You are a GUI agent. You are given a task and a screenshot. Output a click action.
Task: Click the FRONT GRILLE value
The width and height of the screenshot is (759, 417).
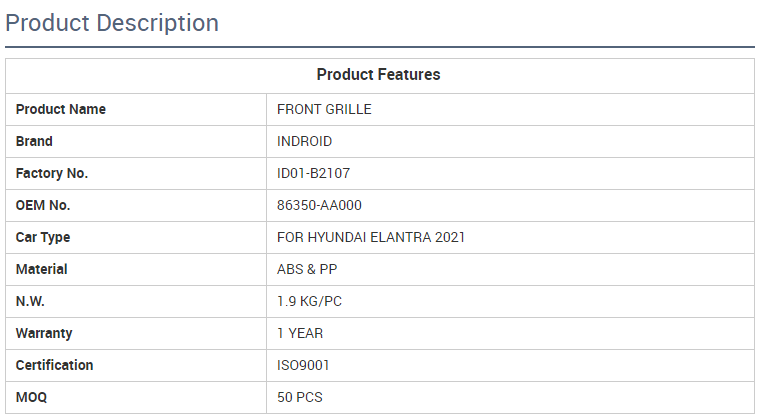point(324,109)
